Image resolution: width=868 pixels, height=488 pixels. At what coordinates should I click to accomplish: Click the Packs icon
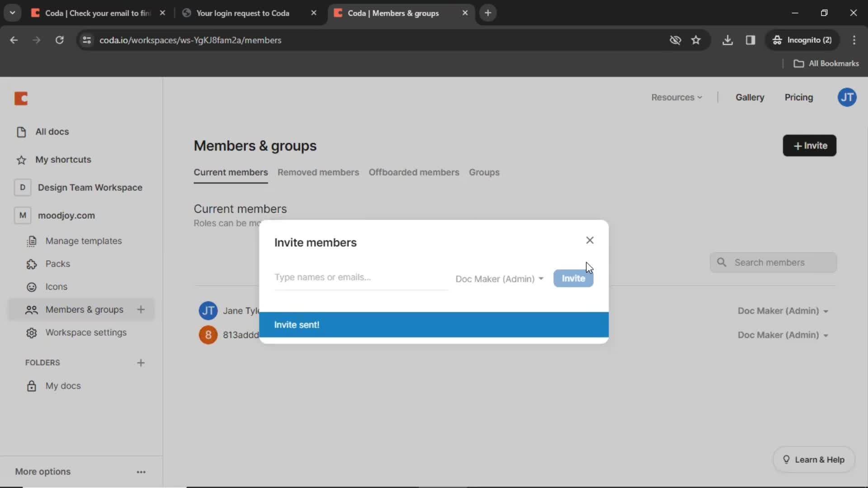(31, 263)
